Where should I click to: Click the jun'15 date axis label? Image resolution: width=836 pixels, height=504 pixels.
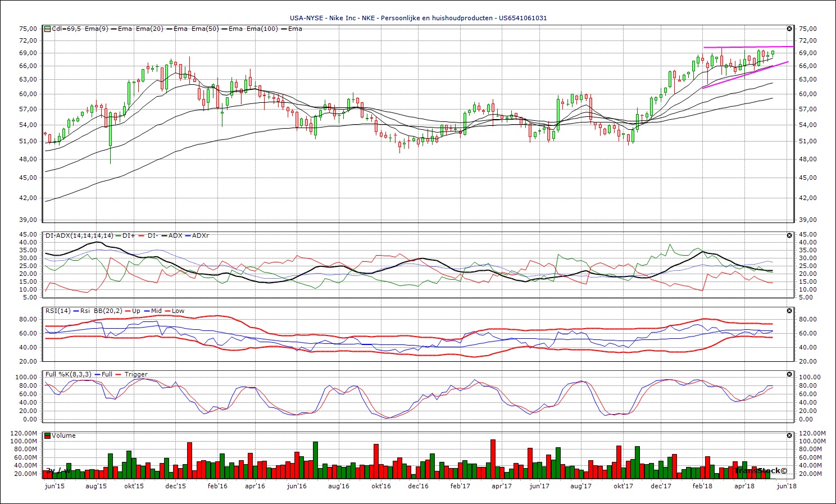pyautogui.click(x=54, y=486)
